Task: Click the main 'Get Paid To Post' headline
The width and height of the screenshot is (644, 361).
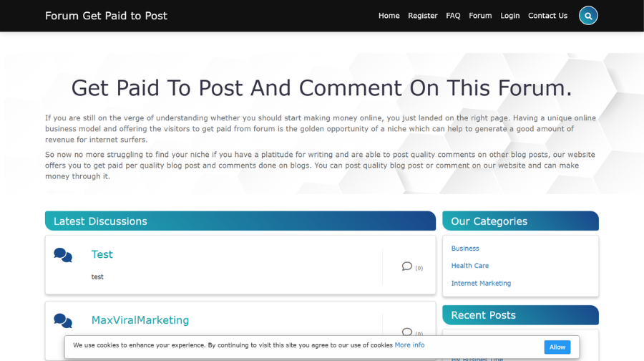Action: point(321,88)
